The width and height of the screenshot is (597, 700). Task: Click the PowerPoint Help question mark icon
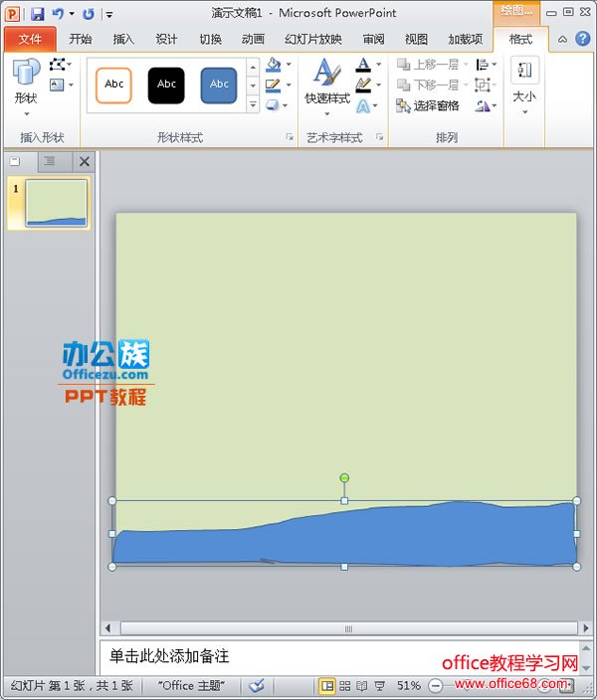point(582,40)
